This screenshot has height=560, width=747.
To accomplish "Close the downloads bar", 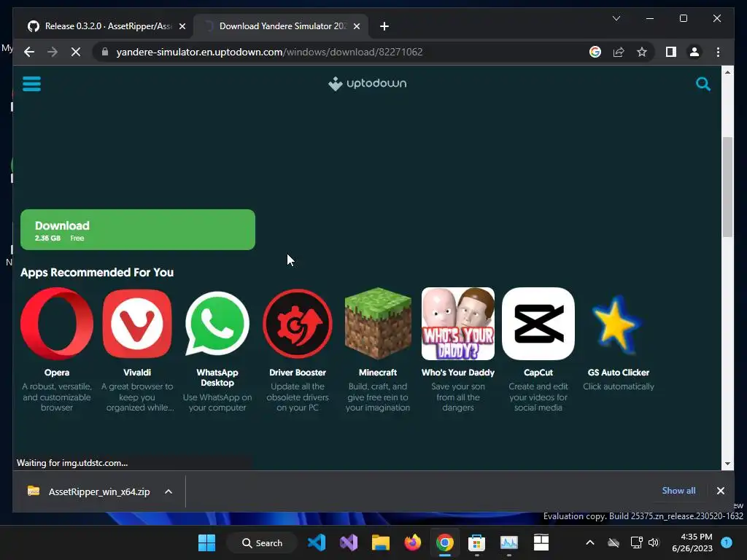I will tap(720, 491).
